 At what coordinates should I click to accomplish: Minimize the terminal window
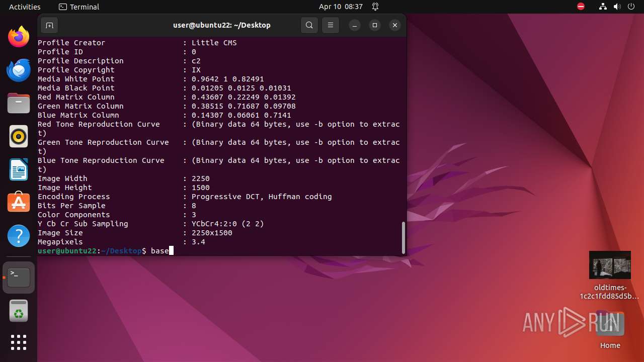point(355,25)
